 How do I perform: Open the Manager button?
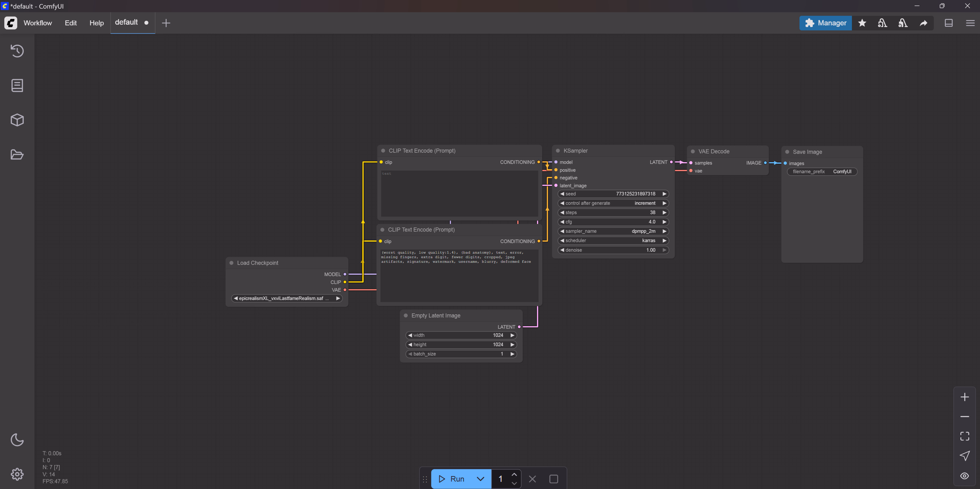(826, 23)
